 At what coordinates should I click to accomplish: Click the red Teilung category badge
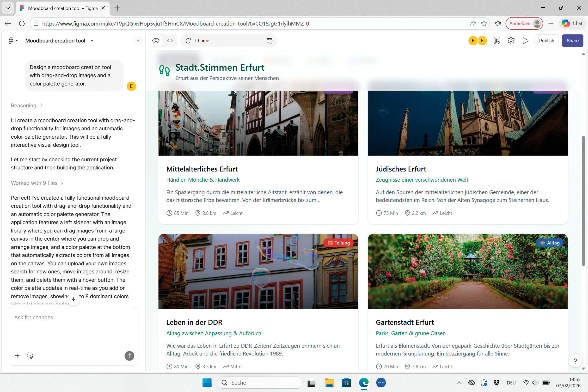(339, 243)
